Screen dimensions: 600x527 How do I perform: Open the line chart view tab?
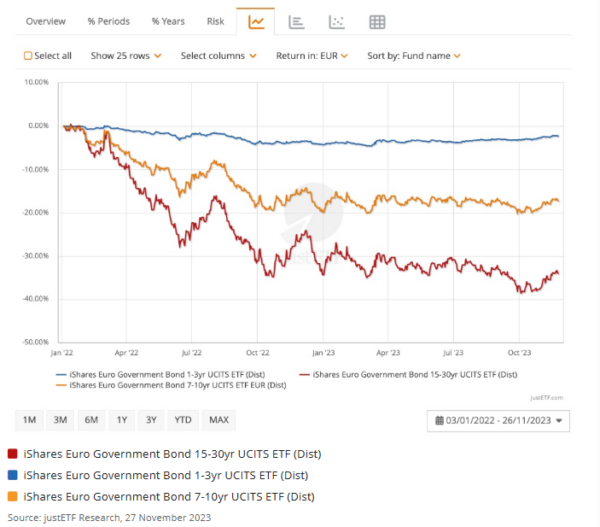pos(256,22)
